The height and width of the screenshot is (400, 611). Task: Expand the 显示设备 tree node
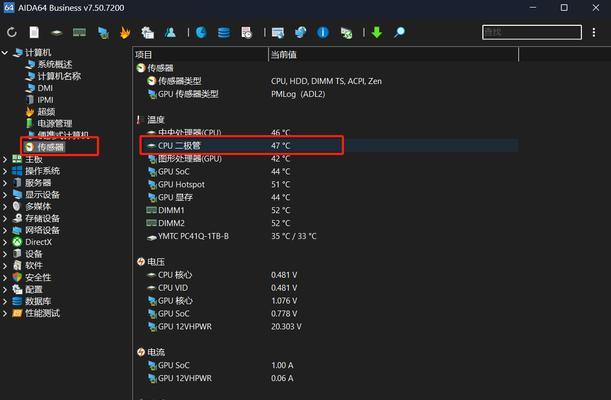pyautogui.click(x=5, y=195)
